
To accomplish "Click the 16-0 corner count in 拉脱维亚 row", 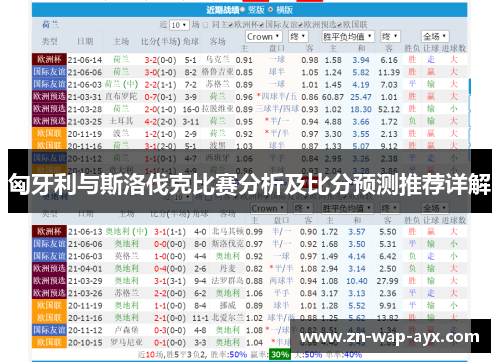I will pyautogui.click(x=191, y=109).
